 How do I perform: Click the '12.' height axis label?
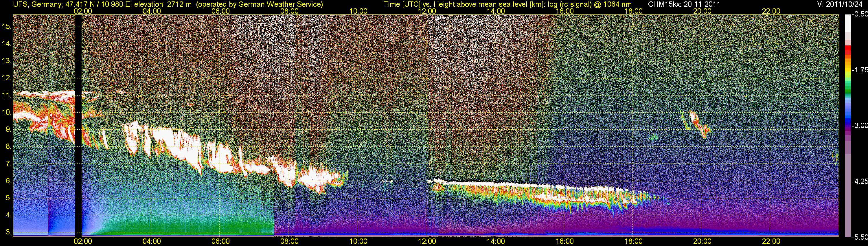6,78
